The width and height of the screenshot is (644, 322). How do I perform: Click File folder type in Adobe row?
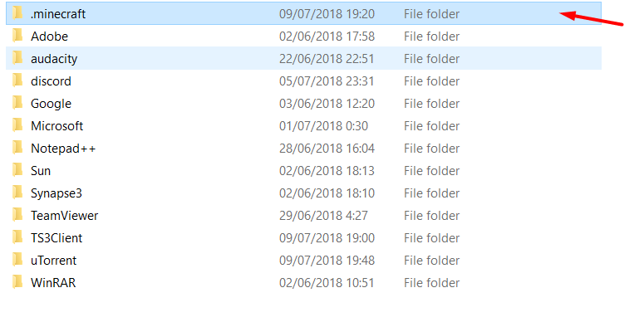[x=431, y=37]
